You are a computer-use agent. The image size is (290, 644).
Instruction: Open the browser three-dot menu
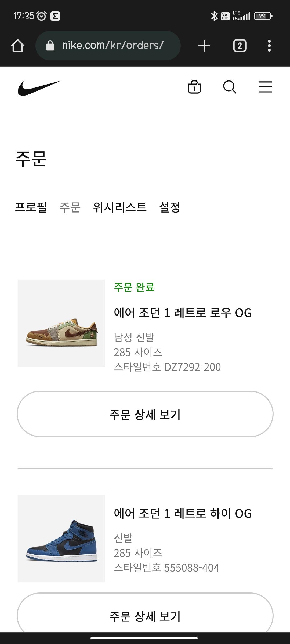point(269,46)
